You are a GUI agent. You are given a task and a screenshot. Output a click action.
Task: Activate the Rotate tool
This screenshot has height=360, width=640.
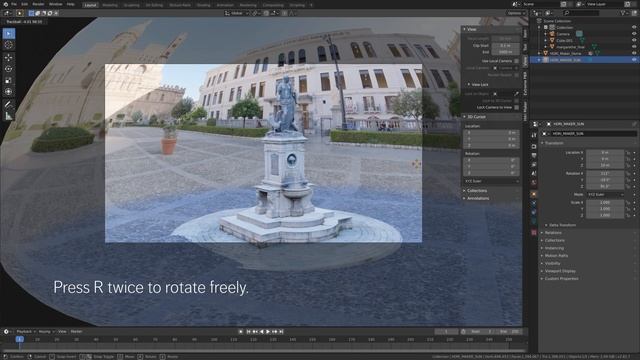9,69
